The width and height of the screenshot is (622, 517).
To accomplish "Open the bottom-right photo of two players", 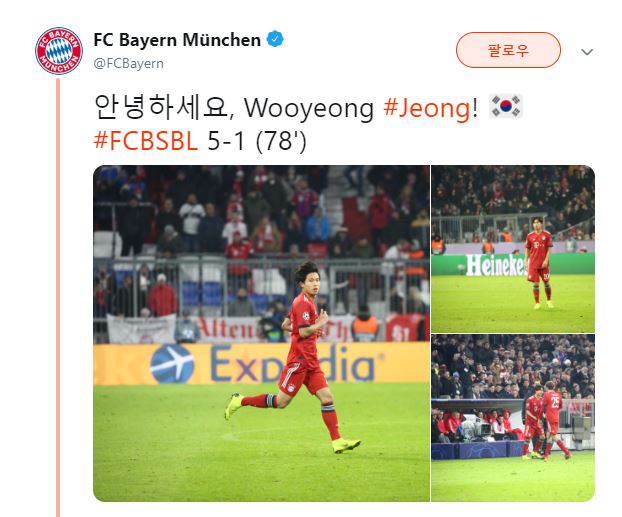I will [513, 418].
